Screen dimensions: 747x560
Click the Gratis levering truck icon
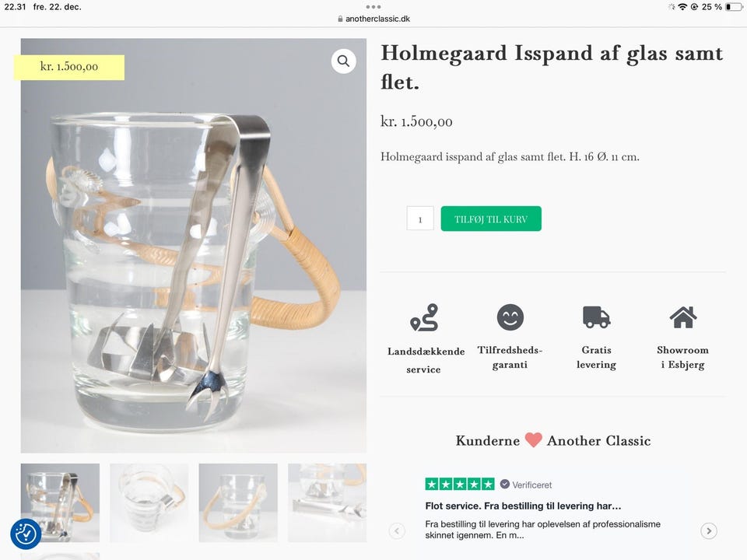click(596, 317)
